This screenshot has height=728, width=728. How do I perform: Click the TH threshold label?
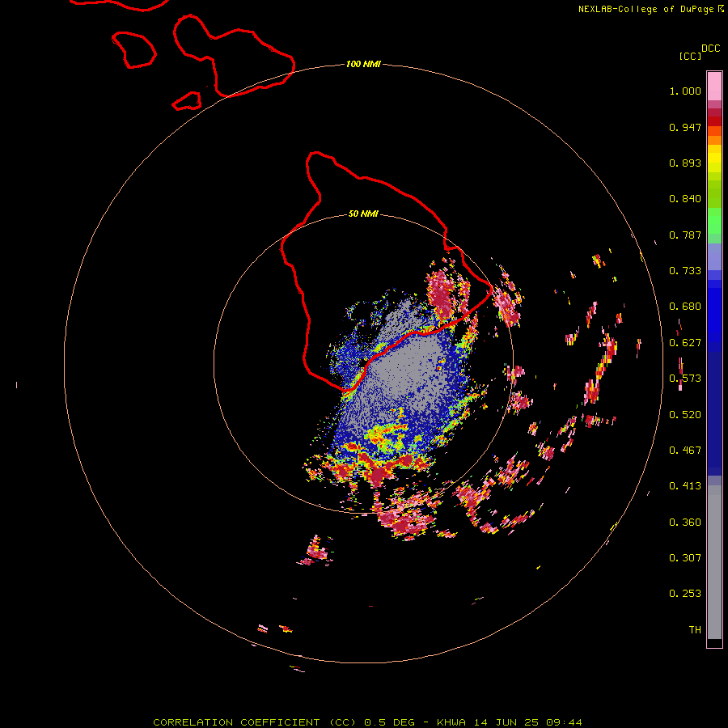pyautogui.click(x=695, y=630)
